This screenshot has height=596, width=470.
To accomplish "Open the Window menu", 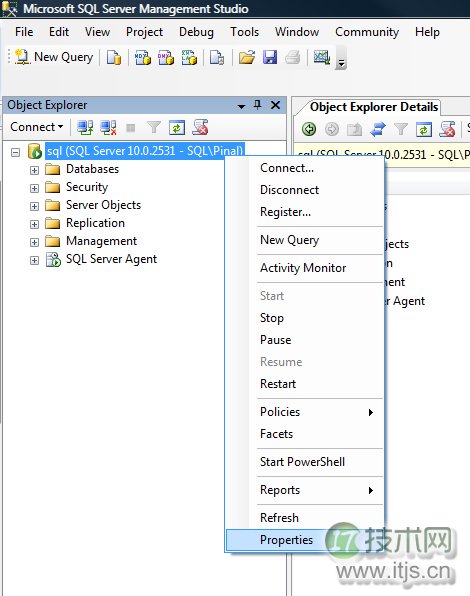I will click(x=297, y=32).
